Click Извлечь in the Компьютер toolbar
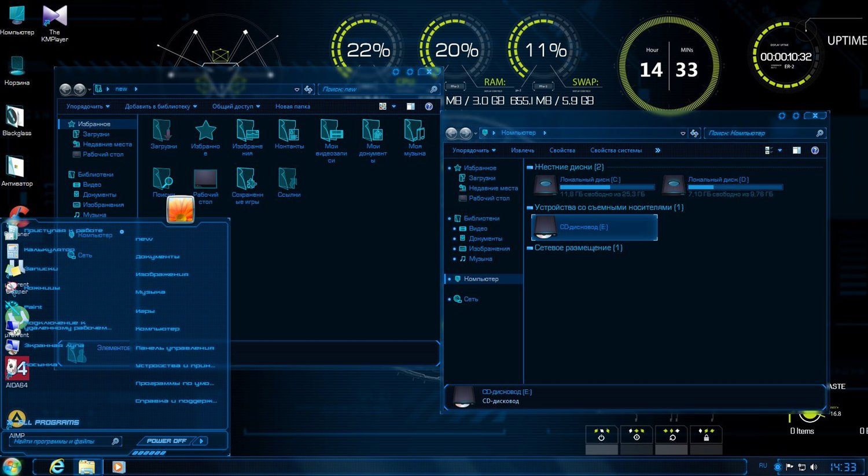868x476 pixels. [x=523, y=150]
